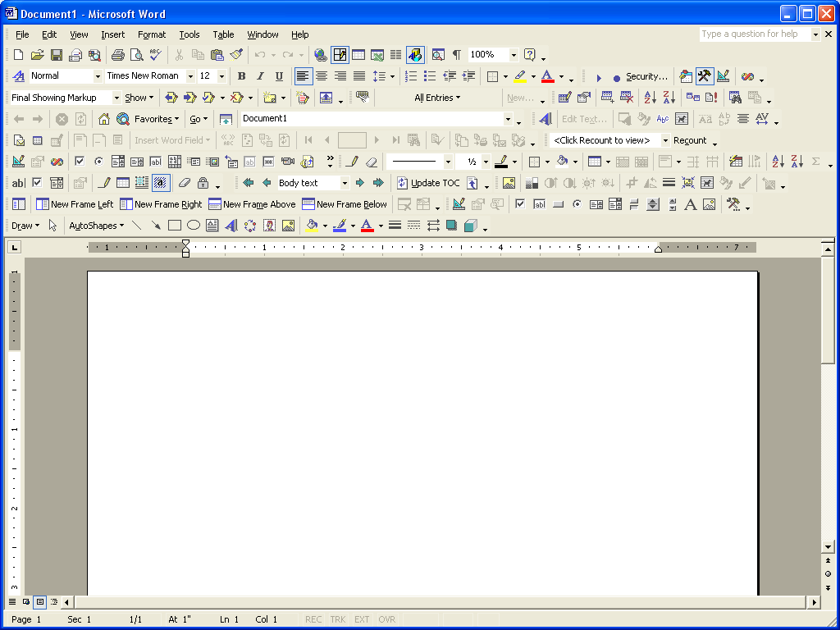Toggle bold formatting
Screen dimensions: 840x630
(241, 75)
